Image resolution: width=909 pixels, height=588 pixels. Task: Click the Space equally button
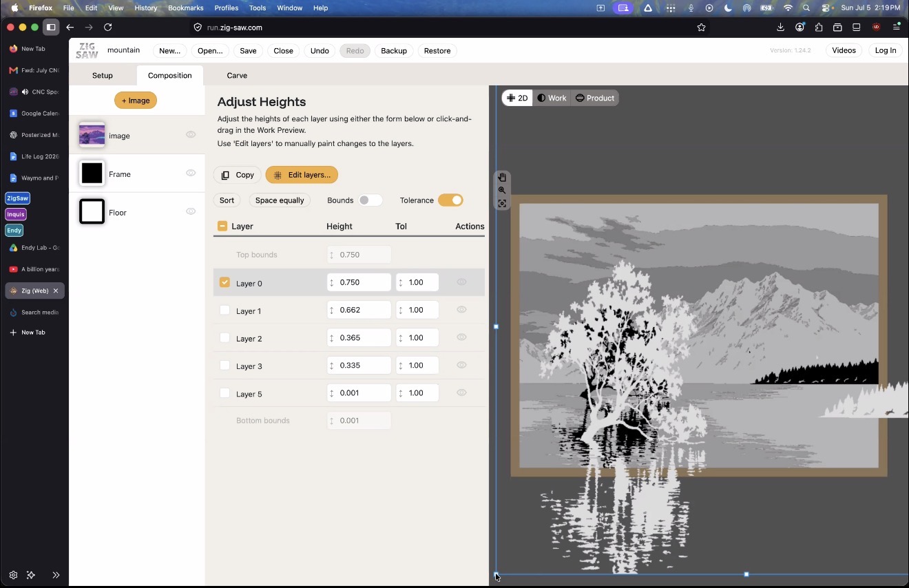click(x=280, y=200)
